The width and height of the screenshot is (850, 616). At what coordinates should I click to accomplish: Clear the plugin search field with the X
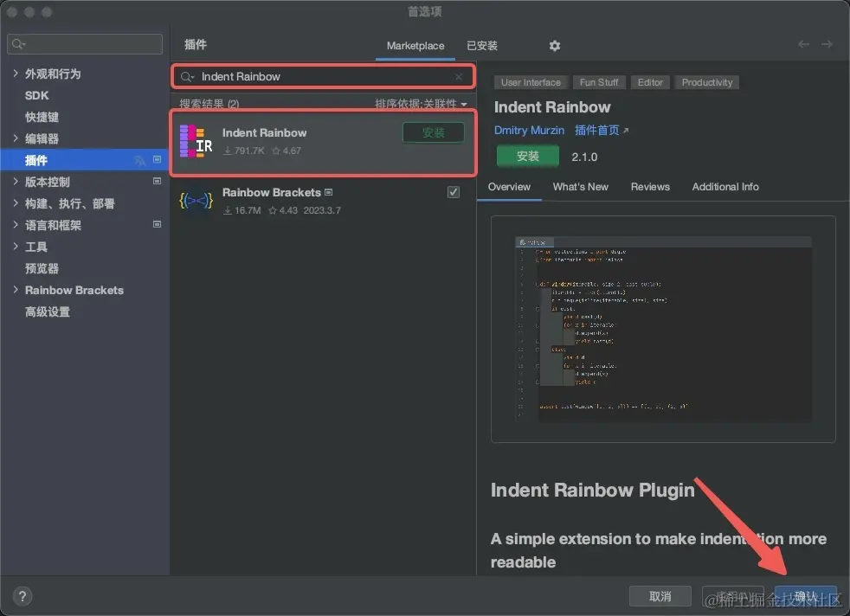[459, 76]
